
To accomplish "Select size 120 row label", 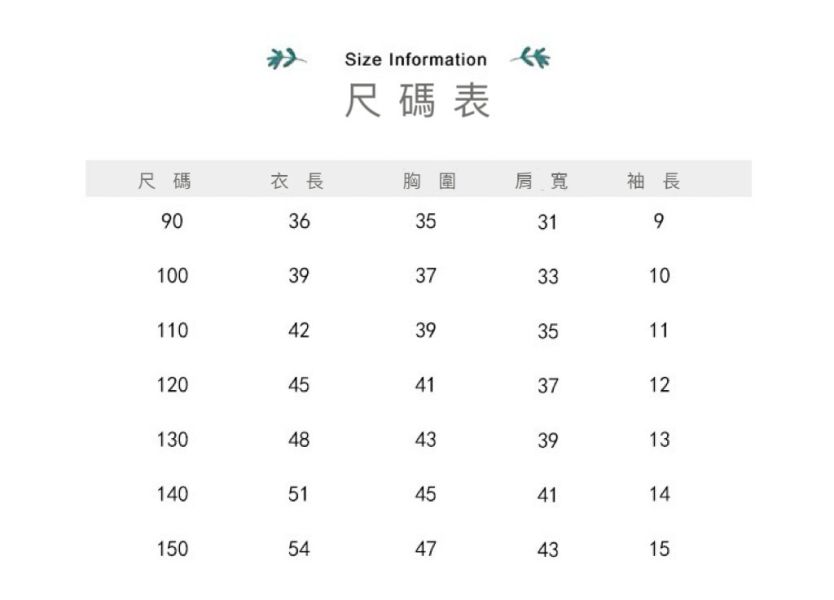I will [172, 385].
